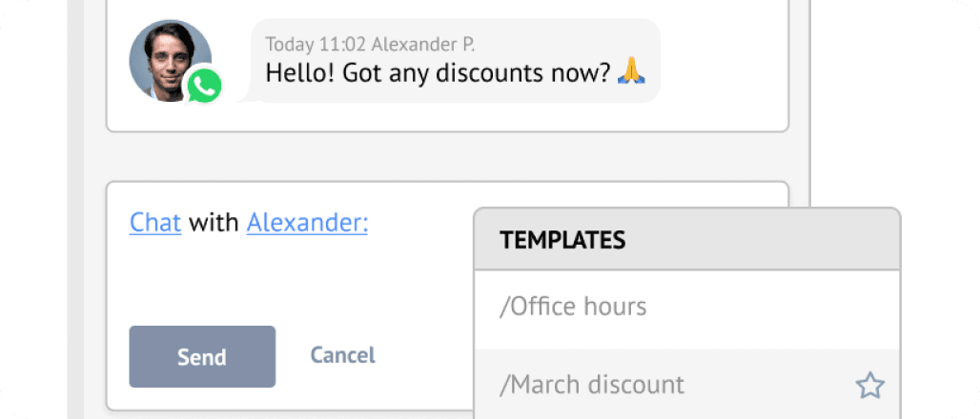The image size is (980, 419).
Task: Click the sender name Alexander P.
Action: [423, 44]
